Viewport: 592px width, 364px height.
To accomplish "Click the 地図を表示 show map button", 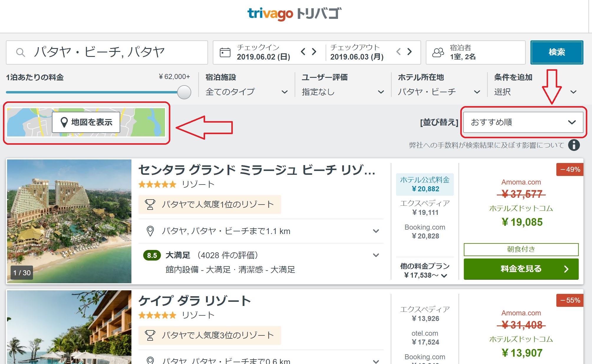I will click(86, 122).
